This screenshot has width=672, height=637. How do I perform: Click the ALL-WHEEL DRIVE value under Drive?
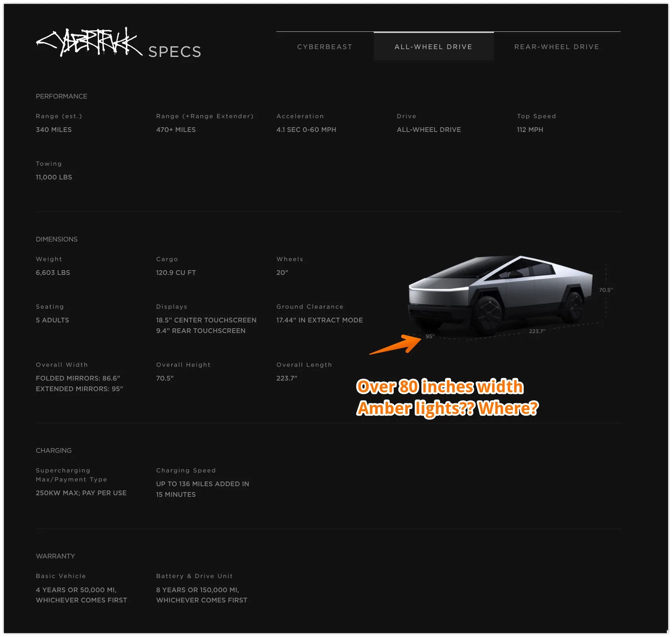pyautogui.click(x=429, y=130)
